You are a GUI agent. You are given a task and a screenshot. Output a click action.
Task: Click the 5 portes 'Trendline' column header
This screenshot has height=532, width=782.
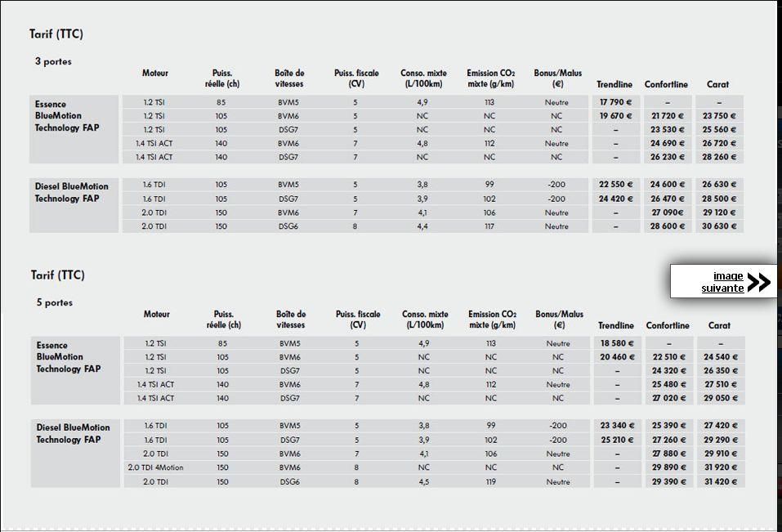pyautogui.click(x=616, y=325)
